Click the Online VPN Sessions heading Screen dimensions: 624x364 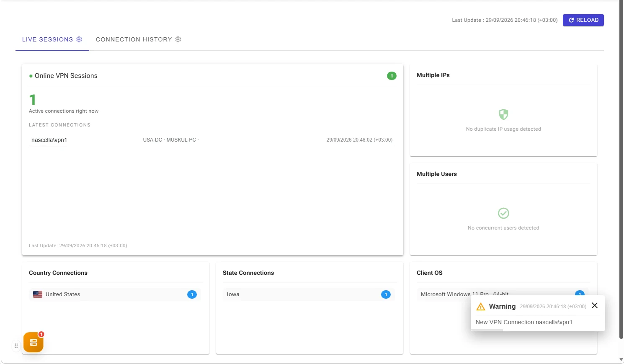pos(66,76)
